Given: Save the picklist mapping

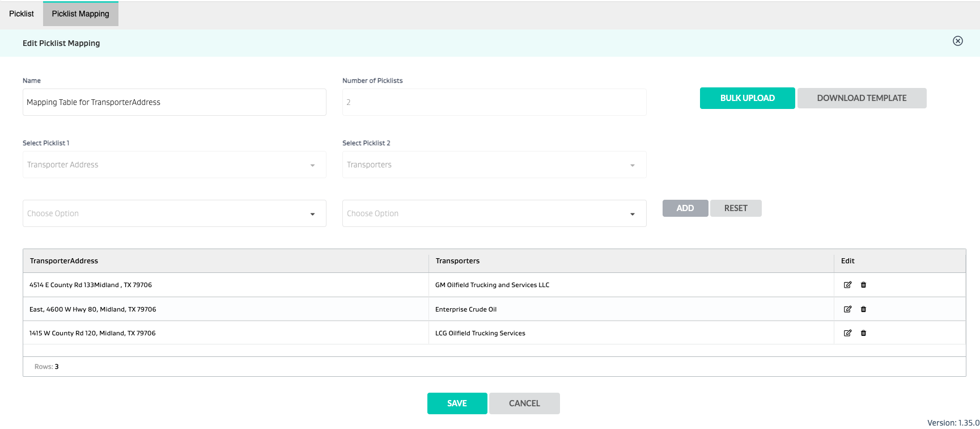Looking at the screenshot, I should click(x=457, y=403).
